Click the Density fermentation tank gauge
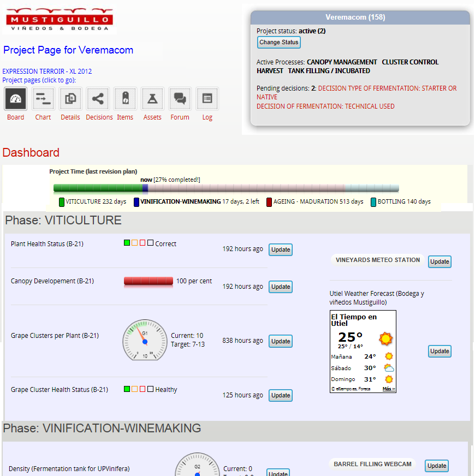 [198, 465]
